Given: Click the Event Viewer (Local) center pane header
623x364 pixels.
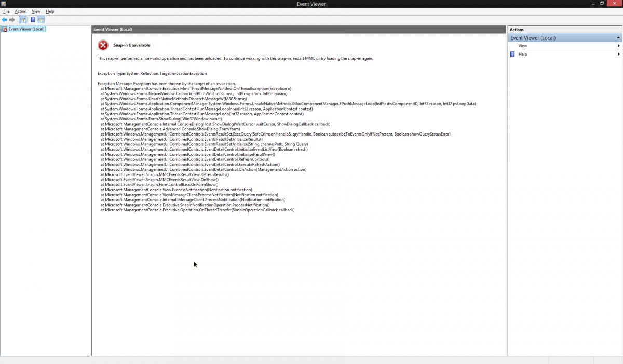Looking at the screenshot, I should click(x=299, y=30).
